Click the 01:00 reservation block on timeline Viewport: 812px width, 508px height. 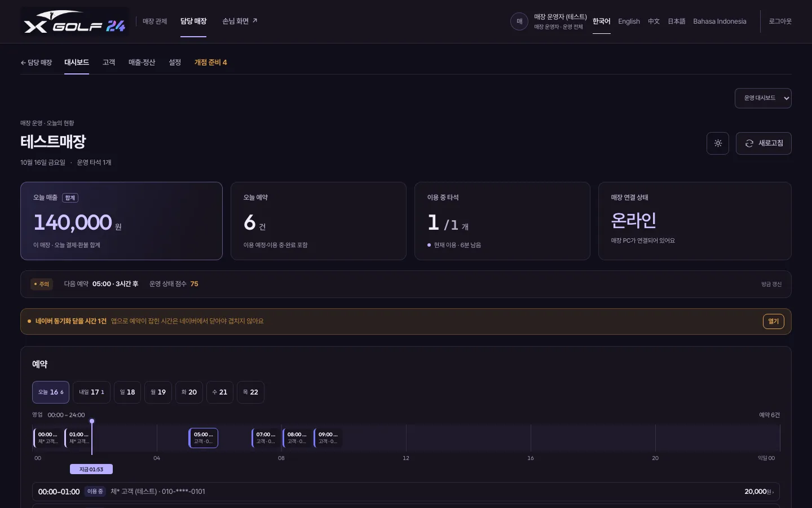tap(78, 438)
